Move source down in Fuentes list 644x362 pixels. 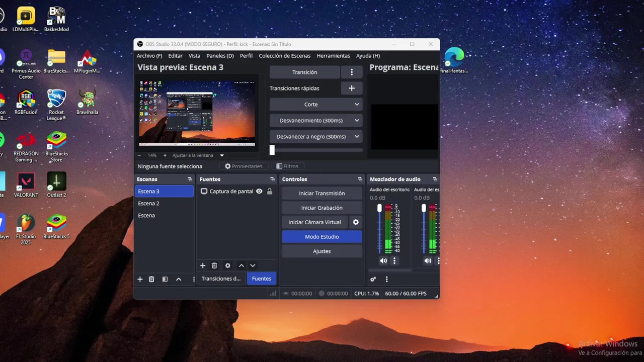[253, 265]
